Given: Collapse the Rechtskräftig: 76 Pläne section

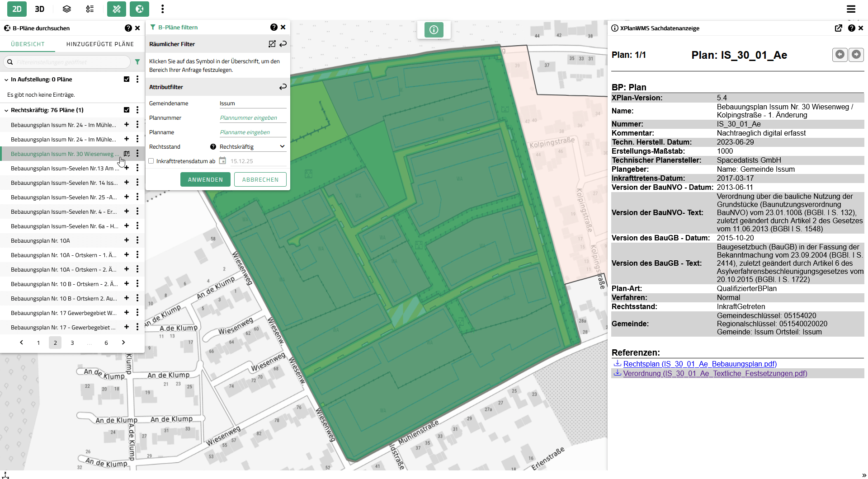Looking at the screenshot, I should tap(6, 110).
